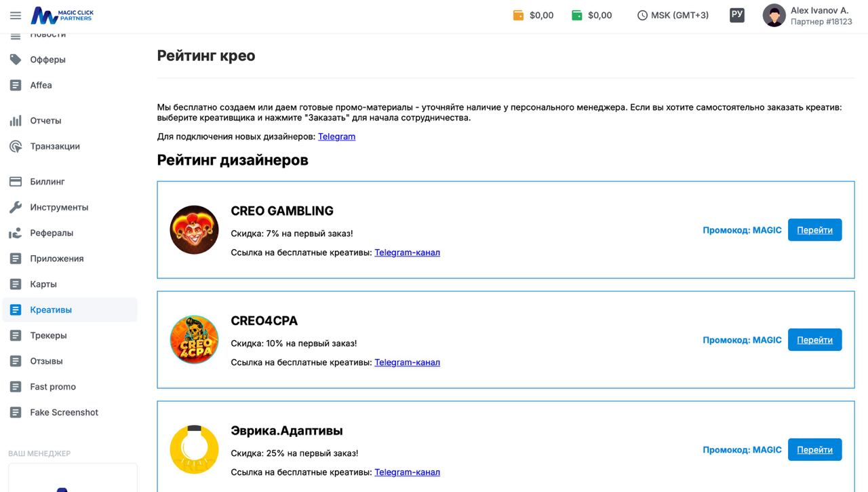Screen dimensions: 868x492
Task: Open Приложения in the sidebar
Action: point(70,259)
